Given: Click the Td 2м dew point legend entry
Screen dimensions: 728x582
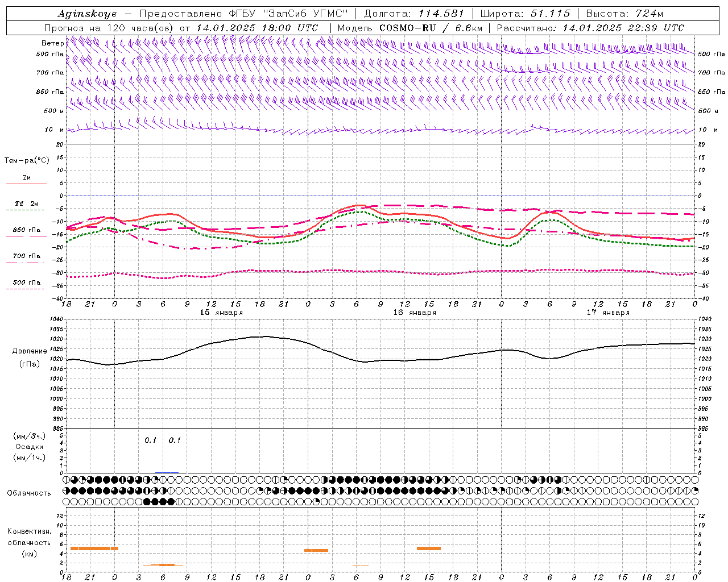Looking at the screenshot, I should 27,203.
